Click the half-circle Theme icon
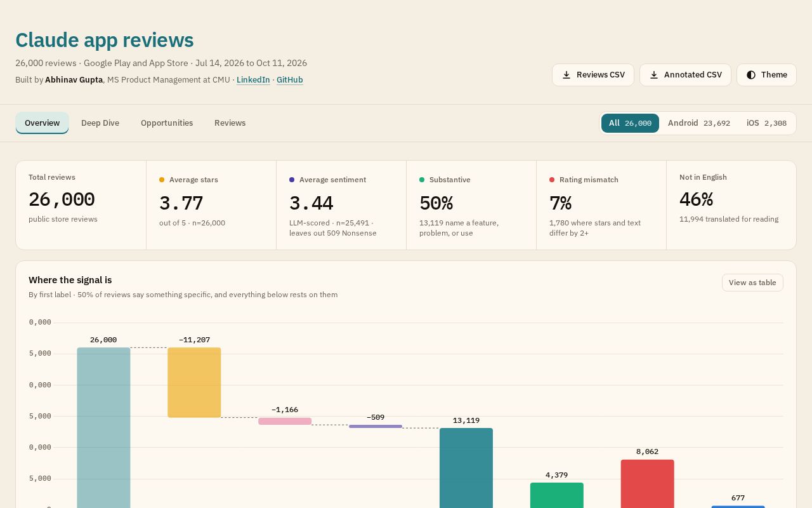Screen dimensions: 812x508 pos(751,75)
